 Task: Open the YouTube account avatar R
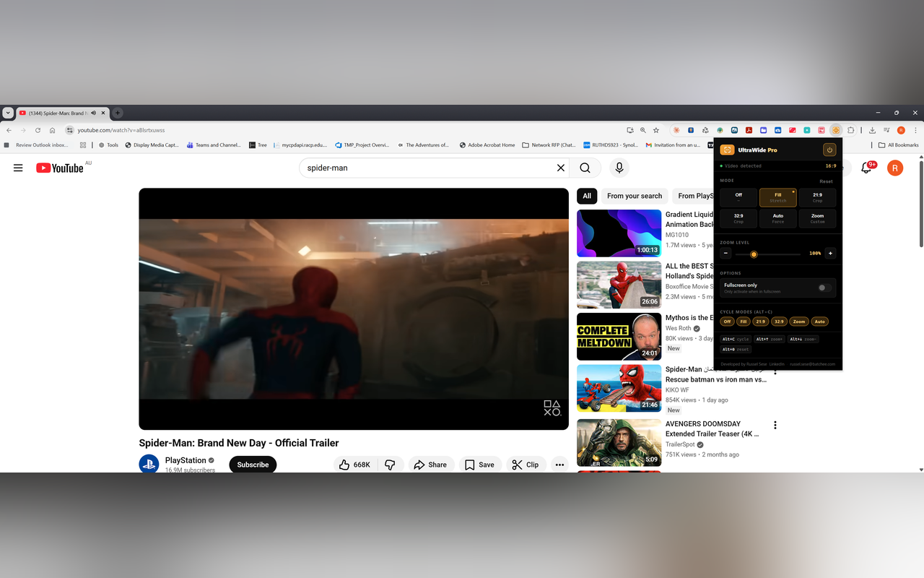click(894, 168)
